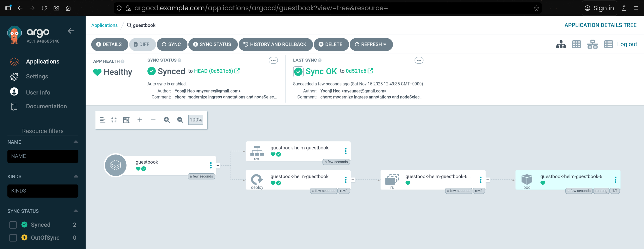
Task: Collapse the KINDS filter section
Action: click(76, 176)
